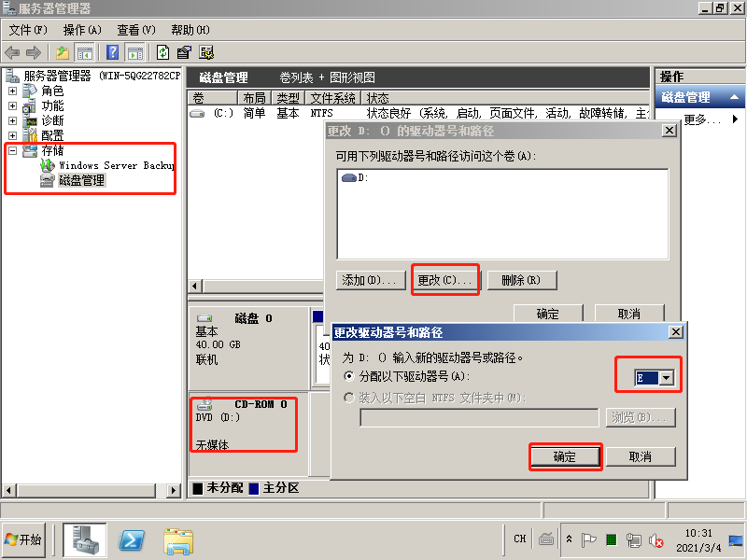Click the volume tray icon
747x560 pixels.
tap(656, 540)
